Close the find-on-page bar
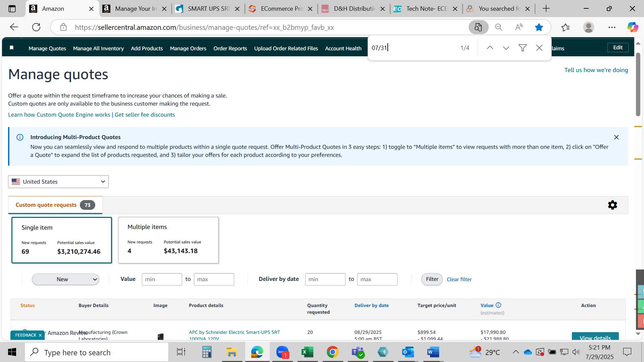Viewport: 644px width, 362px height. coord(539,48)
